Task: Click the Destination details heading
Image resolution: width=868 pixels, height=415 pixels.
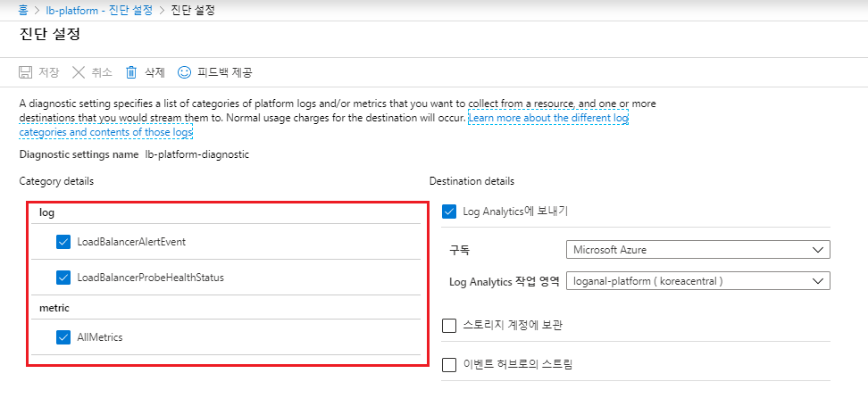Action: click(x=472, y=181)
